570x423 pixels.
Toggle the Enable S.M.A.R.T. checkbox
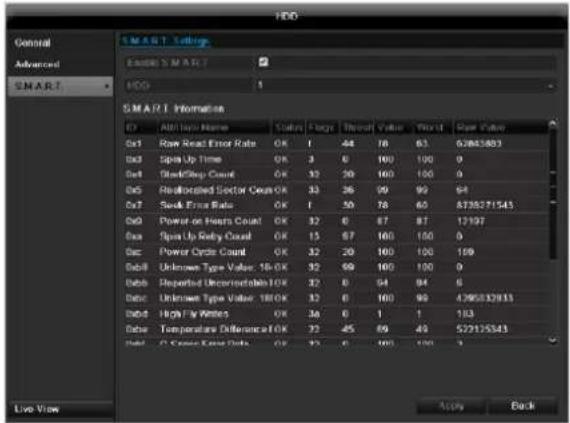click(x=263, y=62)
